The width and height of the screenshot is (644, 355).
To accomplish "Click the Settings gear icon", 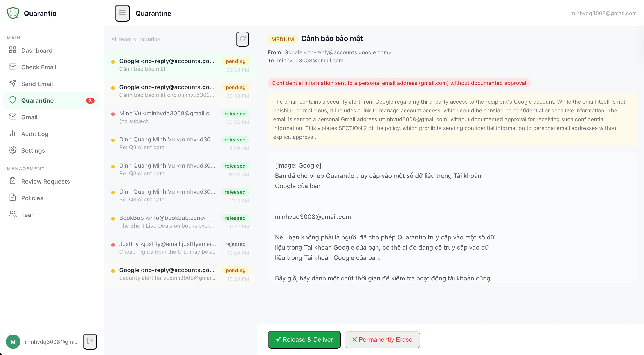I will pyautogui.click(x=13, y=150).
